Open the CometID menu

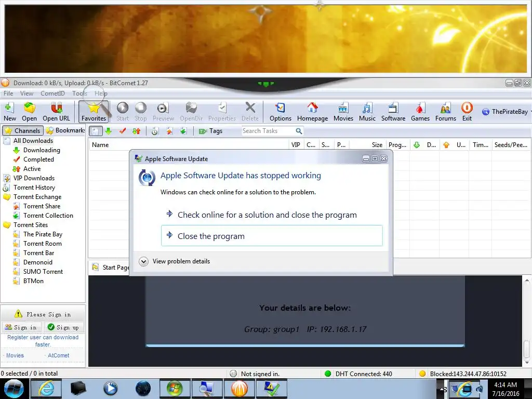coord(52,94)
